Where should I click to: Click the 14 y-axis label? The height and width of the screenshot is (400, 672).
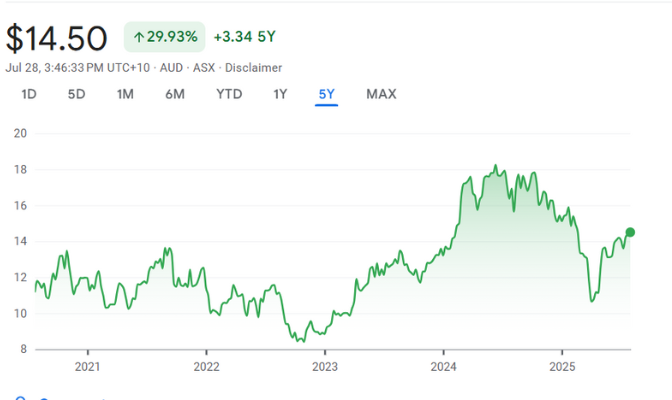click(20, 241)
